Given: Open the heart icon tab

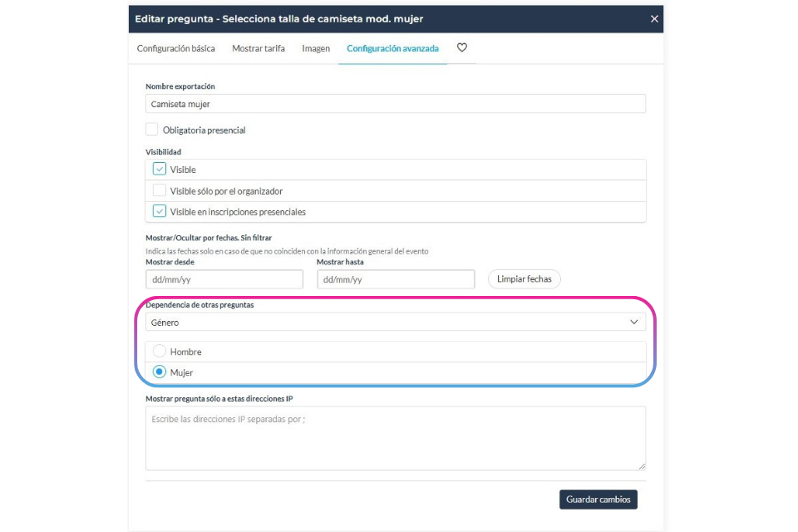Looking at the screenshot, I should click(x=461, y=48).
